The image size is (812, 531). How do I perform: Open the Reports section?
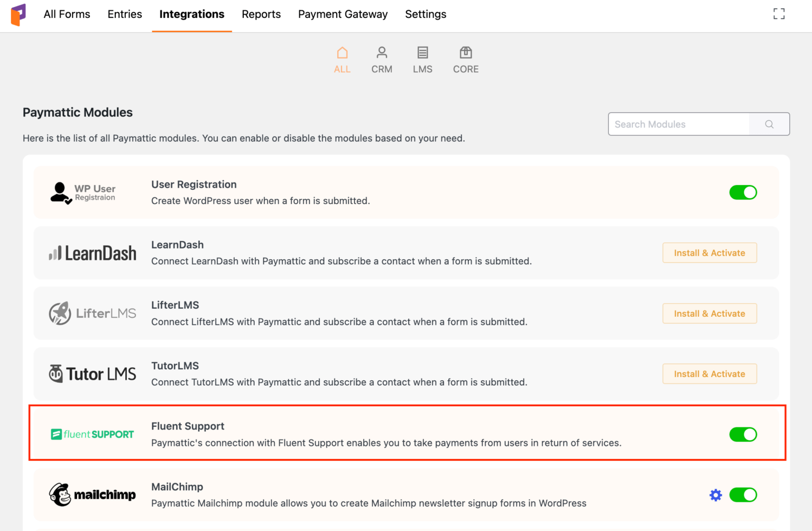click(261, 14)
